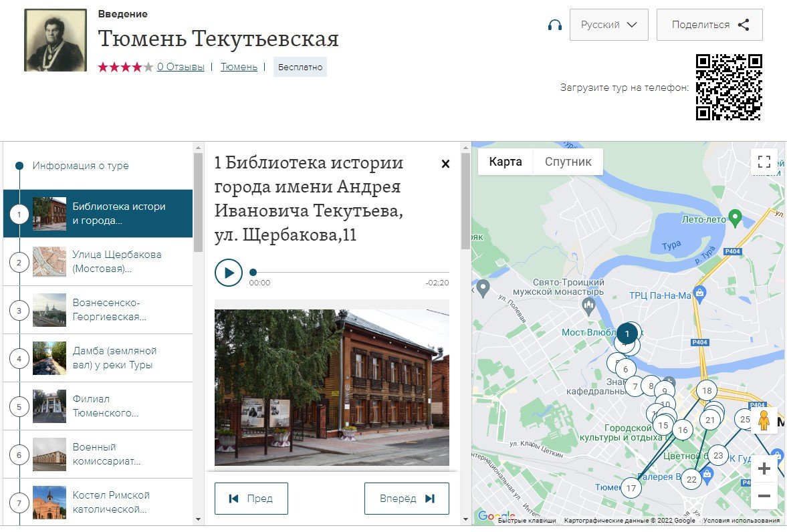Viewport: 787px width, 532px height.
Task: Close the library description panel
Action: point(445,164)
